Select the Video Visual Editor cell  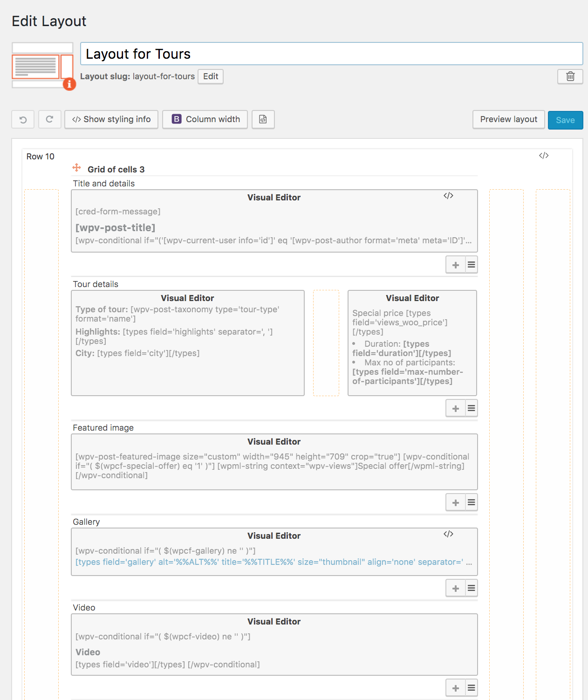274,645
